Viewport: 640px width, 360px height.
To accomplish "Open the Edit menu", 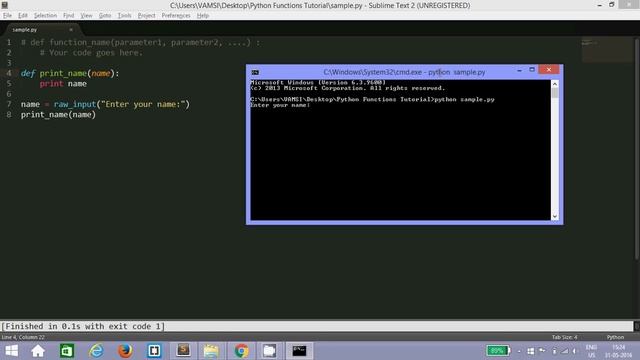I will (x=22, y=16).
